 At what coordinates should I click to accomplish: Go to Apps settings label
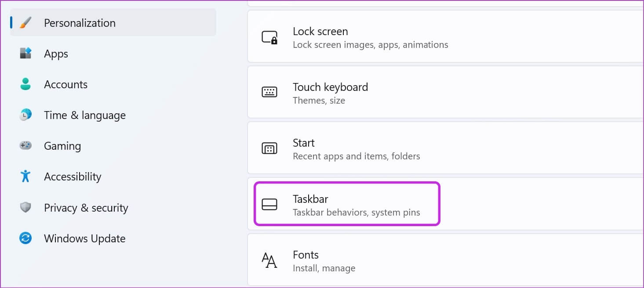pos(56,54)
